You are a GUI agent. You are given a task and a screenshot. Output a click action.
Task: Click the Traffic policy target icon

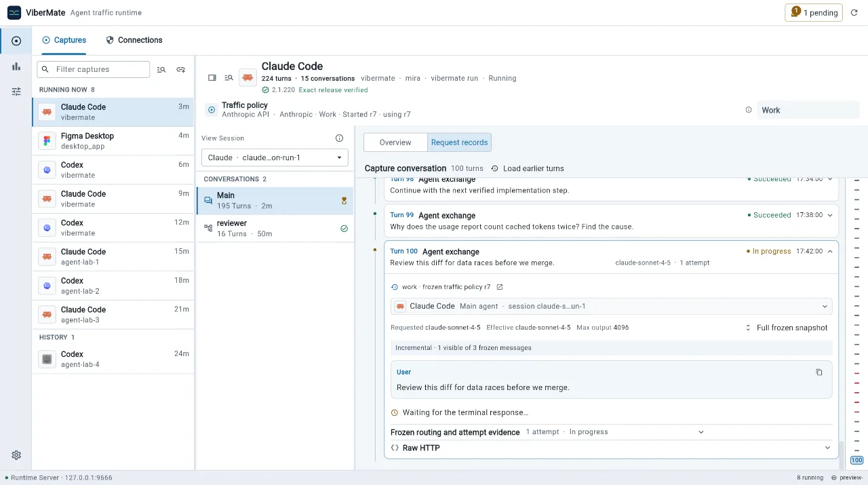(x=211, y=110)
